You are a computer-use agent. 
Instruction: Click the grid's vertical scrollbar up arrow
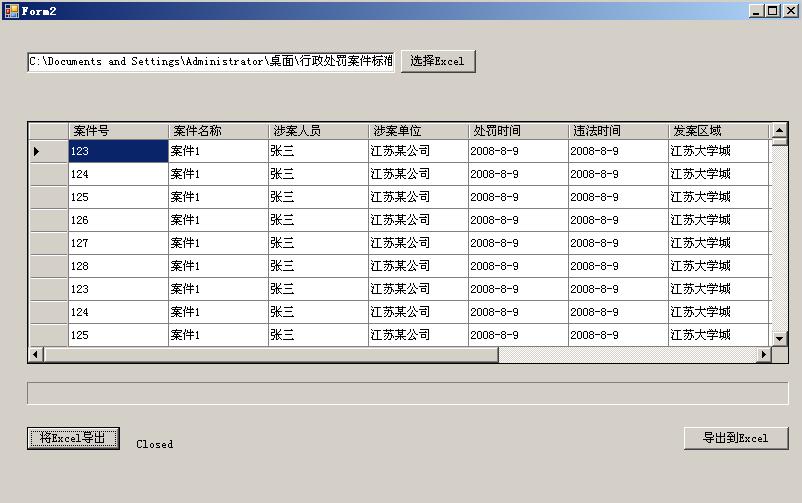tap(779, 130)
